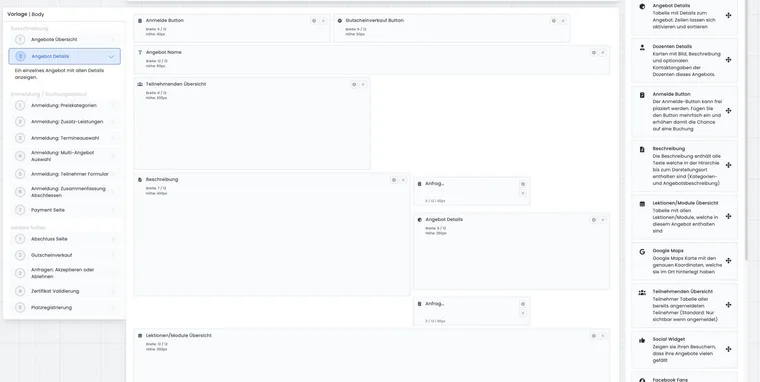The height and width of the screenshot is (382, 760).
Task: Click the person icon on Dozenten Details card
Action: [642, 48]
